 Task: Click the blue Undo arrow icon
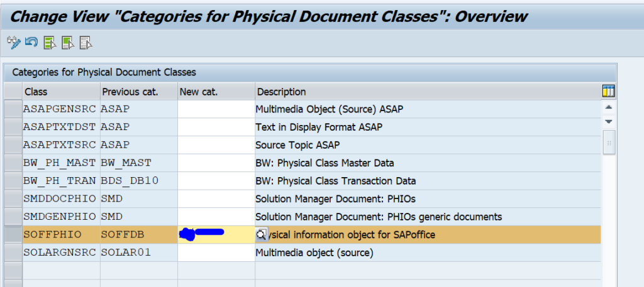pos(31,43)
